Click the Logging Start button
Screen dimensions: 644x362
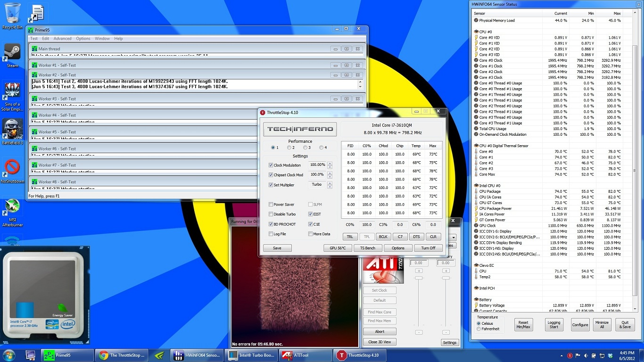[x=554, y=325]
